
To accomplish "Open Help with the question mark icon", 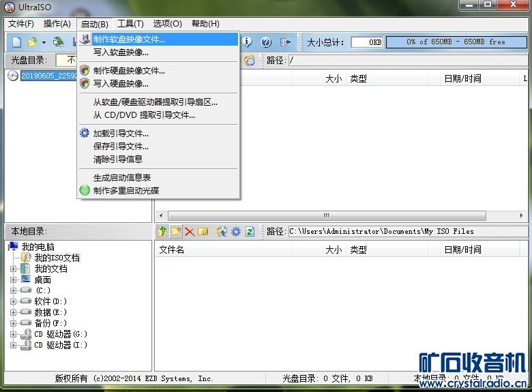I will tap(266, 42).
